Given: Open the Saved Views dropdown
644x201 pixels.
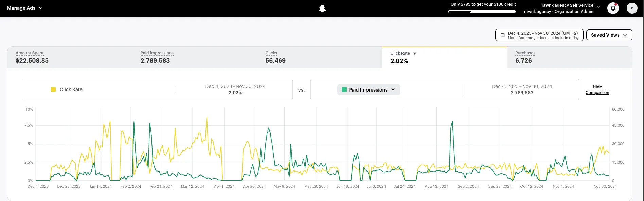Looking at the screenshot, I should coord(609,35).
